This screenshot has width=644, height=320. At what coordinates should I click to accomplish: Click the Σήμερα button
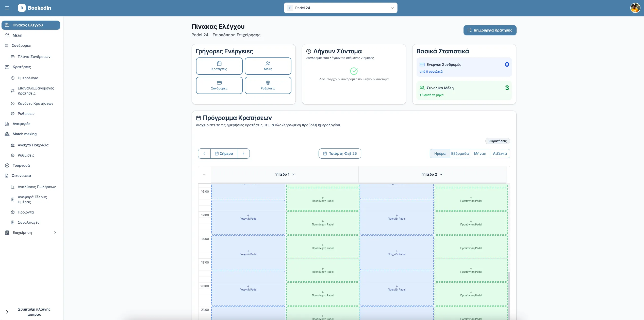[224, 154]
